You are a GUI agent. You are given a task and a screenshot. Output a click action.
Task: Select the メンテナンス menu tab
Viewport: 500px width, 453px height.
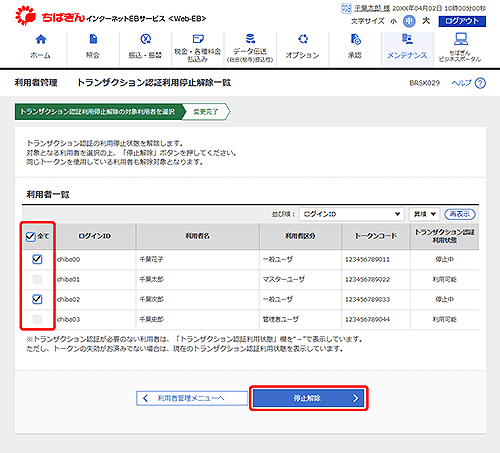407,49
